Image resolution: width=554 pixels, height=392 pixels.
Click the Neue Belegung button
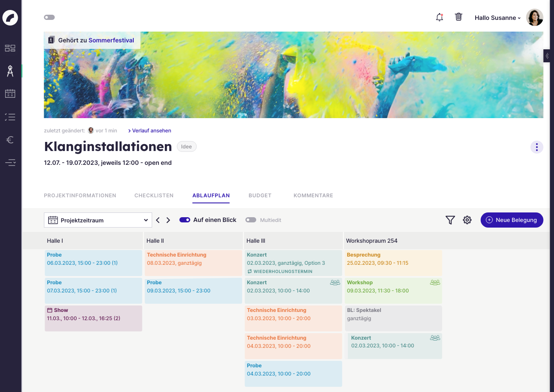point(512,220)
